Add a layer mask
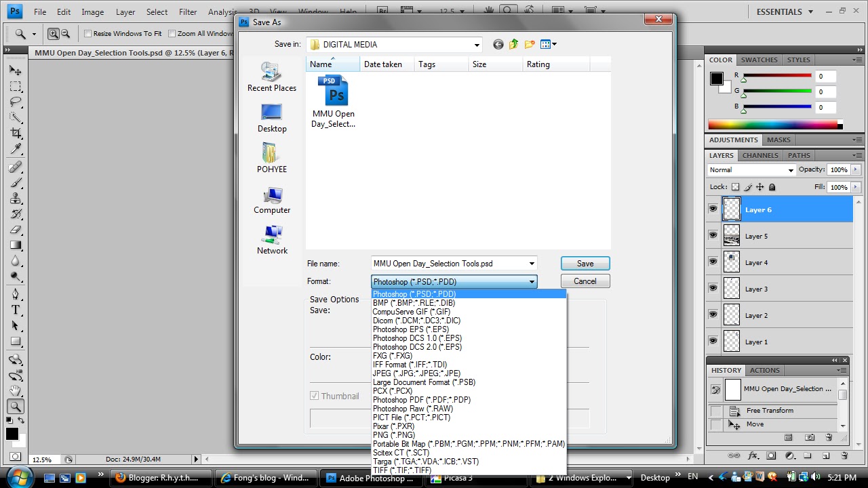 772,455
